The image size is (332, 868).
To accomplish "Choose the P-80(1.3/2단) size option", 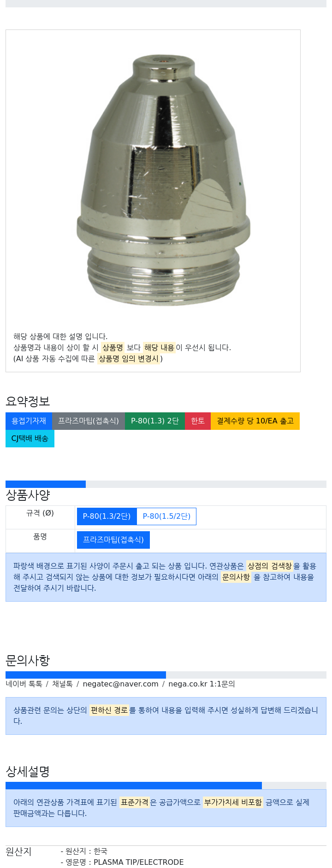I will click(x=107, y=516).
